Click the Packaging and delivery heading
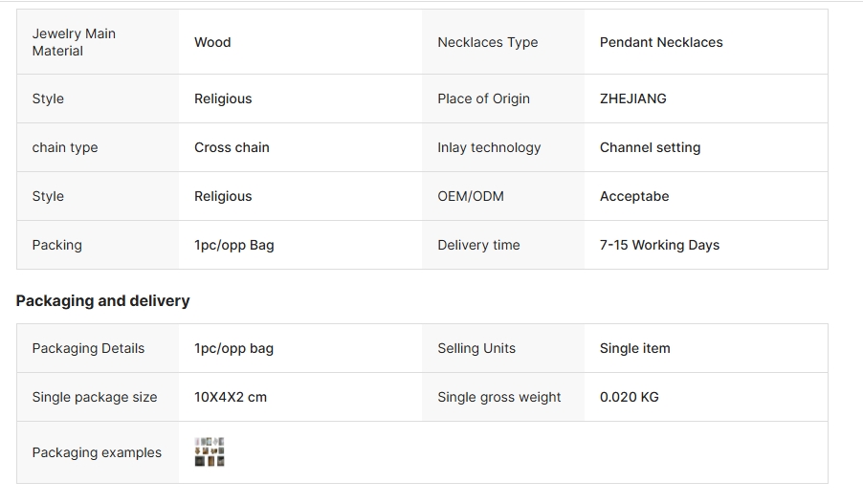Viewport: 863px width, 504px height. [x=103, y=300]
